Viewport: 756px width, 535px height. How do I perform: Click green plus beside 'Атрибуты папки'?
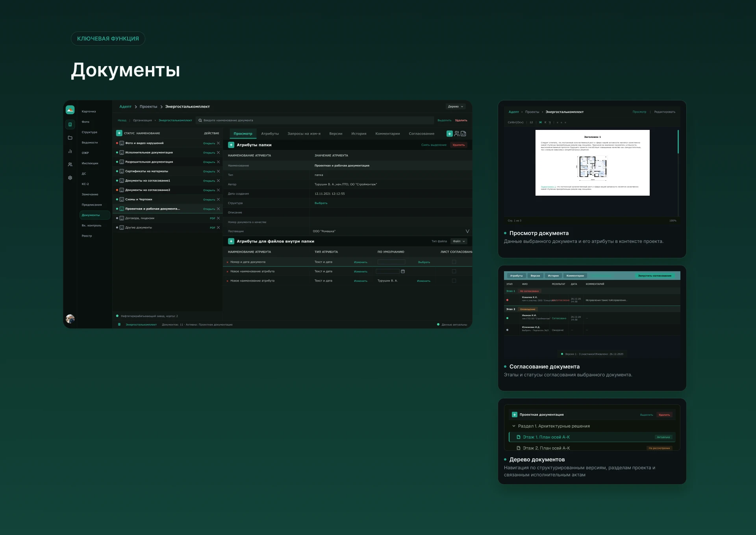click(231, 145)
